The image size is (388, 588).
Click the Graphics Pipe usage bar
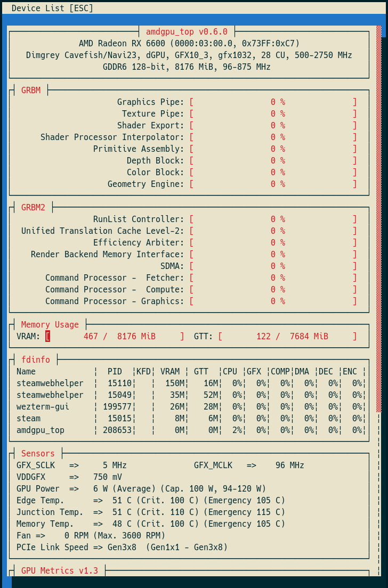click(273, 102)
